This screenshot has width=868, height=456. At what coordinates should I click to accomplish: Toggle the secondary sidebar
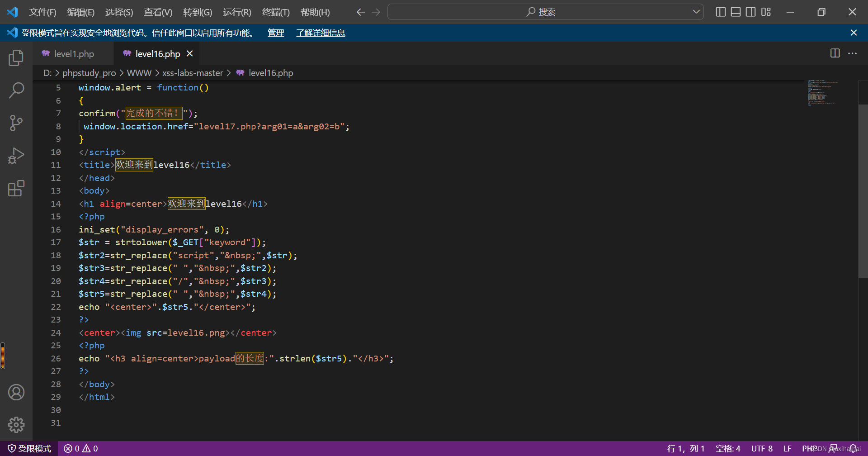click(750, 12)
